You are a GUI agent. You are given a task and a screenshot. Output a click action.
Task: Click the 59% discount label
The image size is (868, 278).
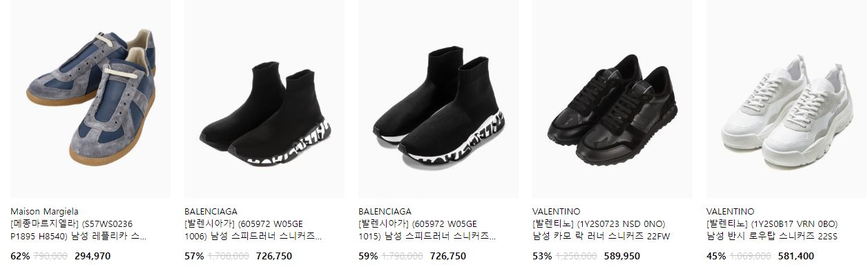click(368, 256)
